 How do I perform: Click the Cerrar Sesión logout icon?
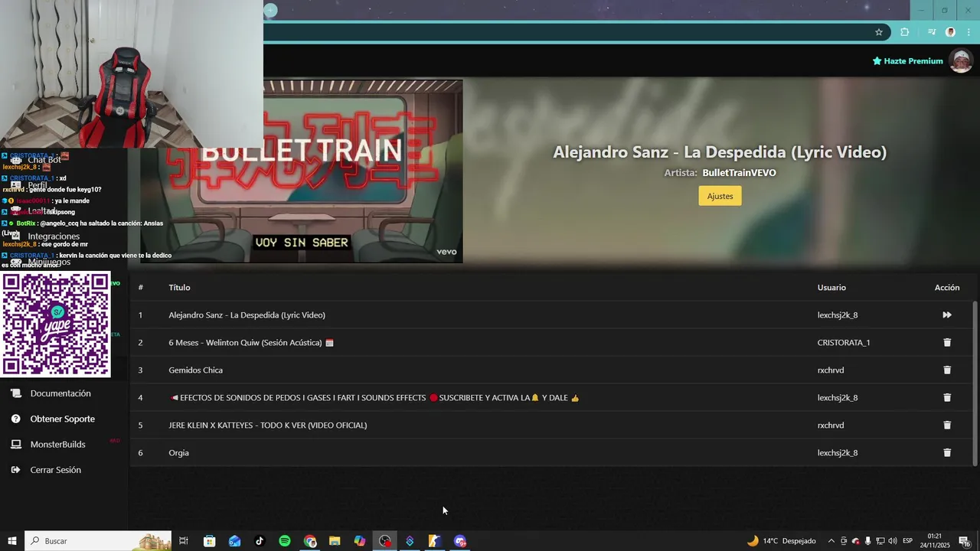point(15,470)
